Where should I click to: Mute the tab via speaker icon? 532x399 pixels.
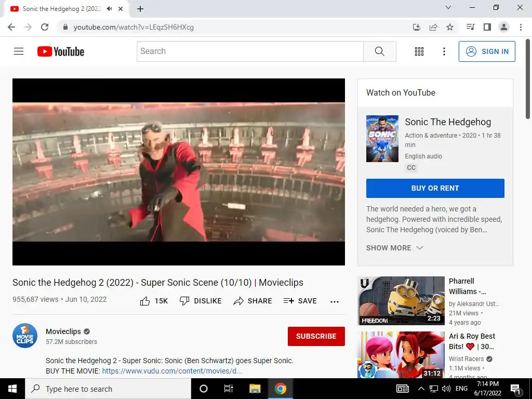coord(109,9)
